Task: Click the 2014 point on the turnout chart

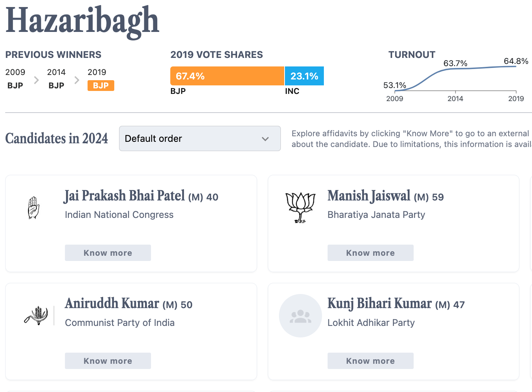Action: tap(455, 69)
